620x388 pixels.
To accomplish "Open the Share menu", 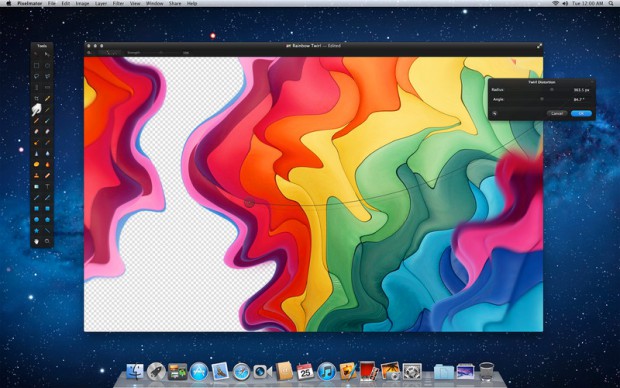I will coord(175,3).
